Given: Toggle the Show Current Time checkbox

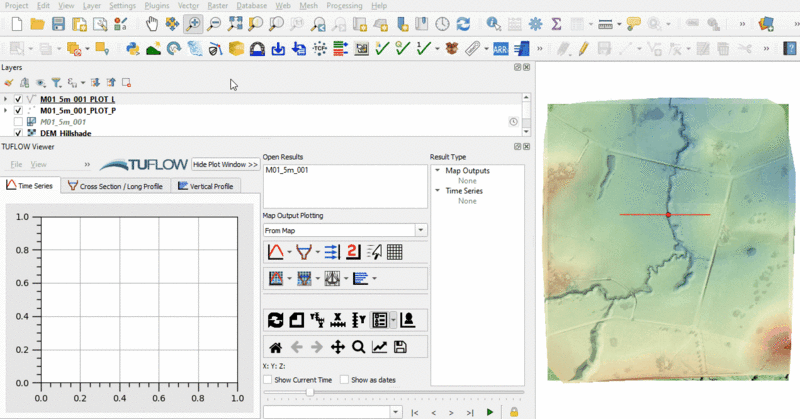Looking at the screenshot, I should [267, 380].
